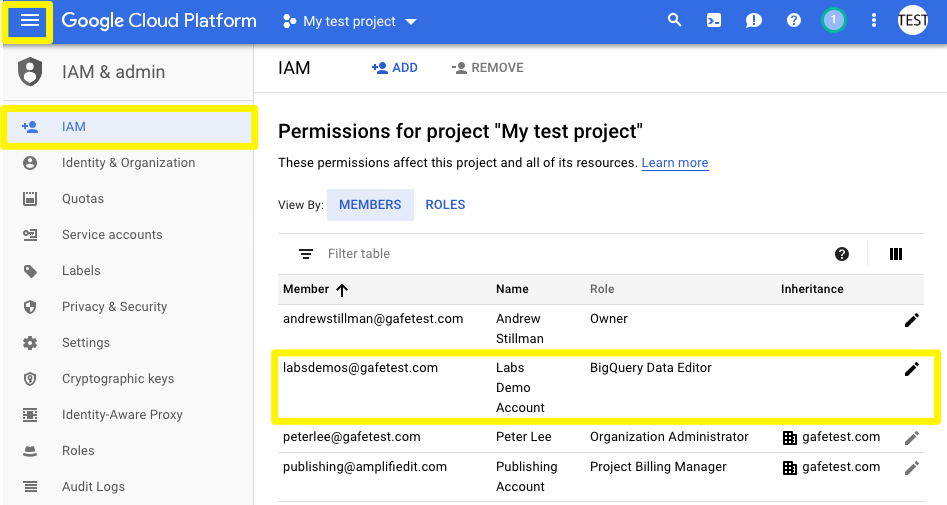947x505 pixels.
Task: Open column display options icon
Action: 896,254
